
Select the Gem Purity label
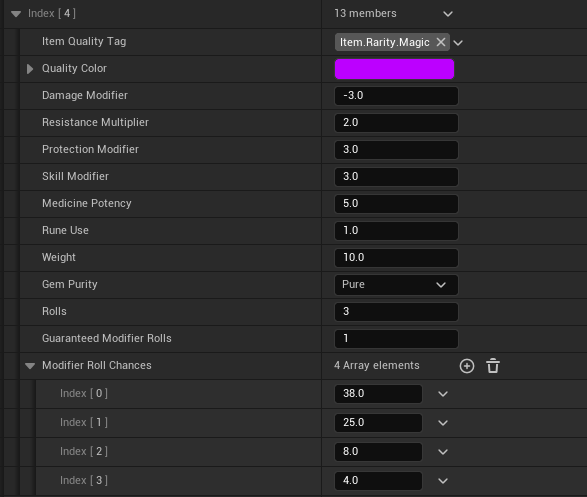coord(70,284)
